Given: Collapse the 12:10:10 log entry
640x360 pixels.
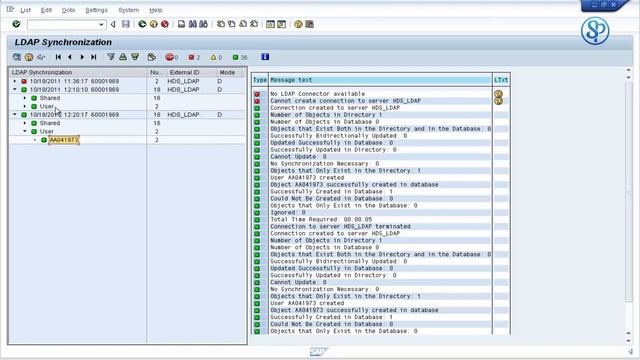Looking at the screenshot, I should [15, 89].
